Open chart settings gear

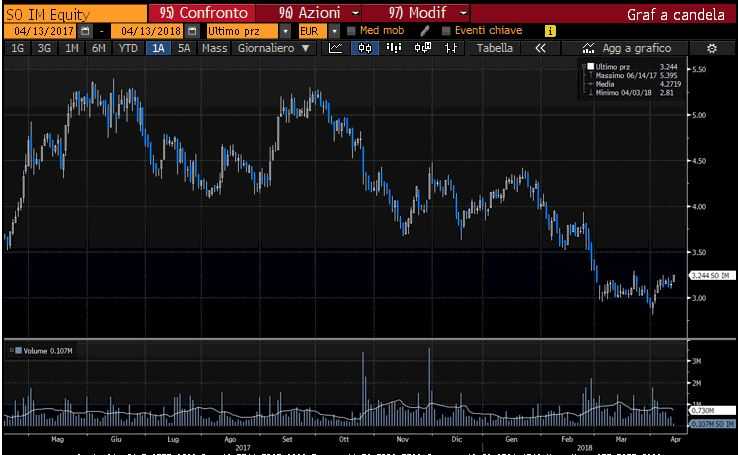tap(712, 48)
